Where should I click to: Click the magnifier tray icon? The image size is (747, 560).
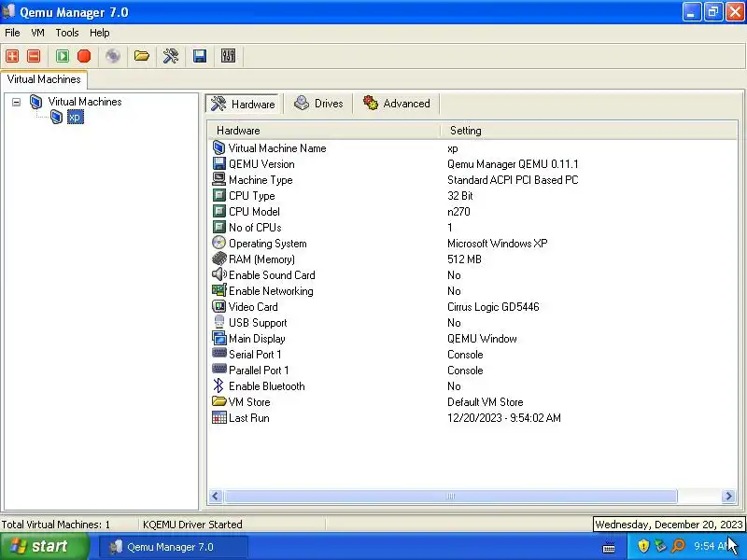[x=679, y=546]
